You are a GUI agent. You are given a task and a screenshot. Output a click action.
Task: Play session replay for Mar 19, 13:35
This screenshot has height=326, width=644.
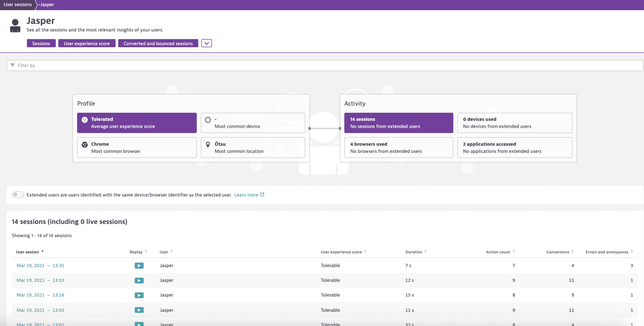[139, 266]
